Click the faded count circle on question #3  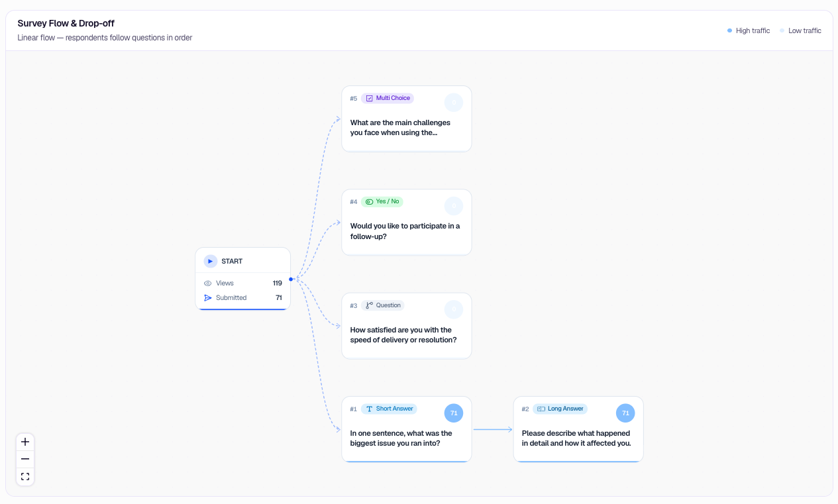454,309
